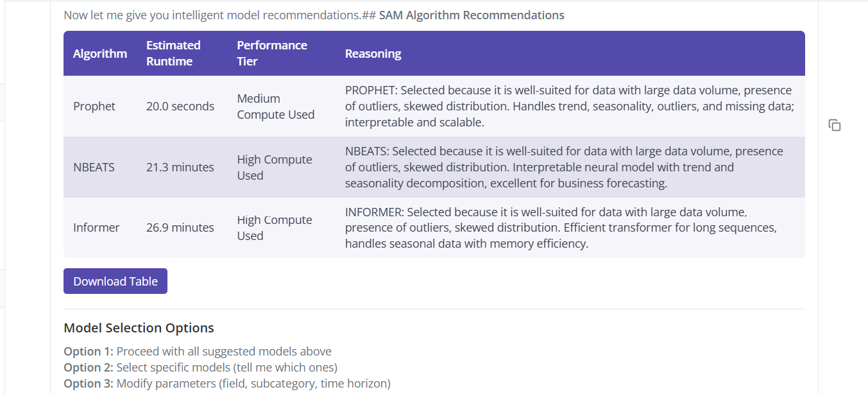Click the 26.9 minutes runtime cell
Viewport: 868px width, 394px height.
pyautogui.click(x=180, y=227)
